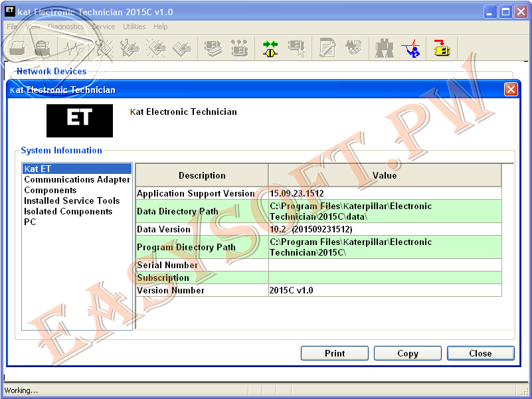Select Communications Adapter in the list
Image resolution: width=532 pixels, height=399 pixels.
tap(77, 179)
